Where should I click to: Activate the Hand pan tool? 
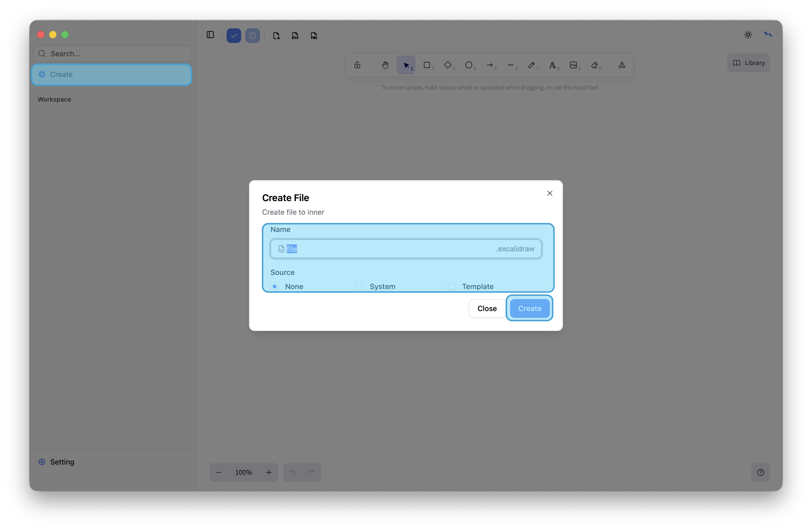[x=385, y=65]
